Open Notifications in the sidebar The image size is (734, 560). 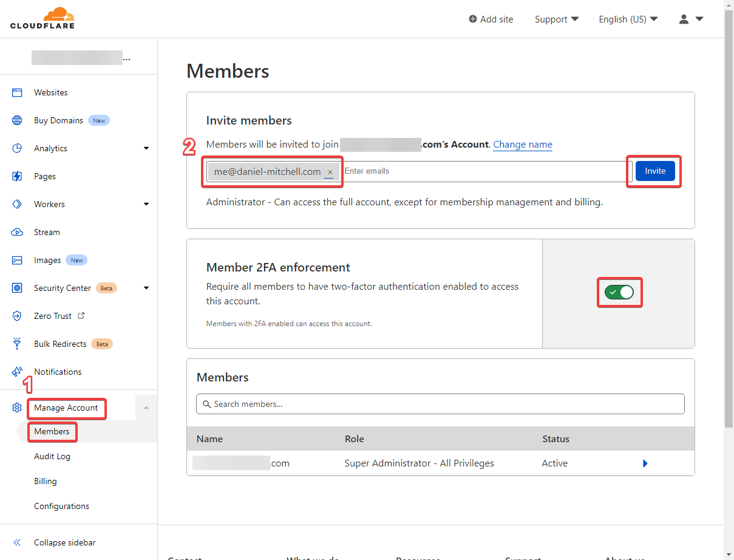58,372
